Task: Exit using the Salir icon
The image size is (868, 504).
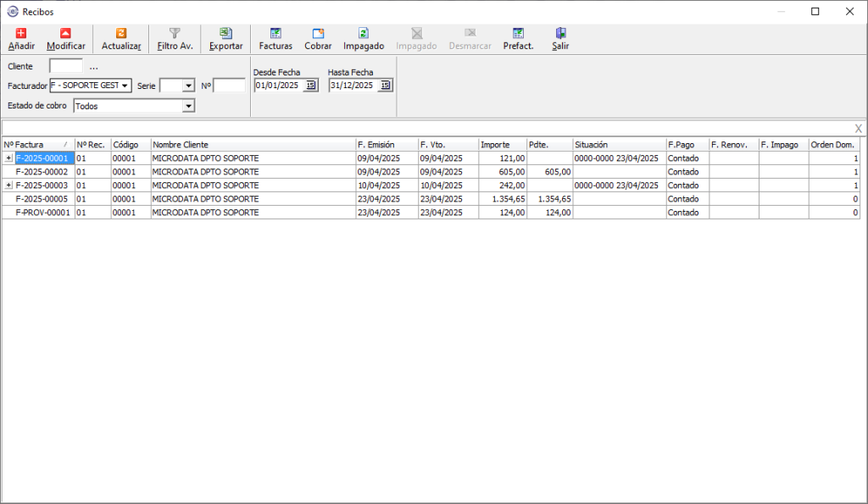Action: 560,34
